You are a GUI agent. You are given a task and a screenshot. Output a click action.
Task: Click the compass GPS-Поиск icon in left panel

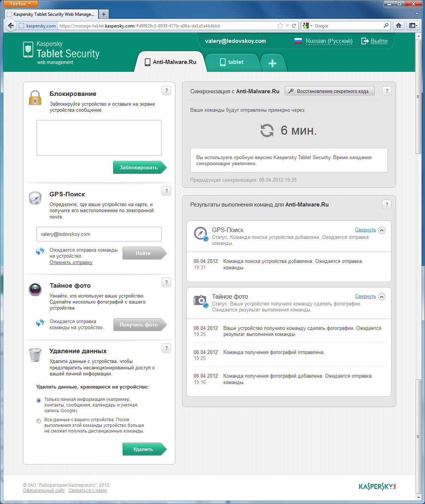pos(35,198)
